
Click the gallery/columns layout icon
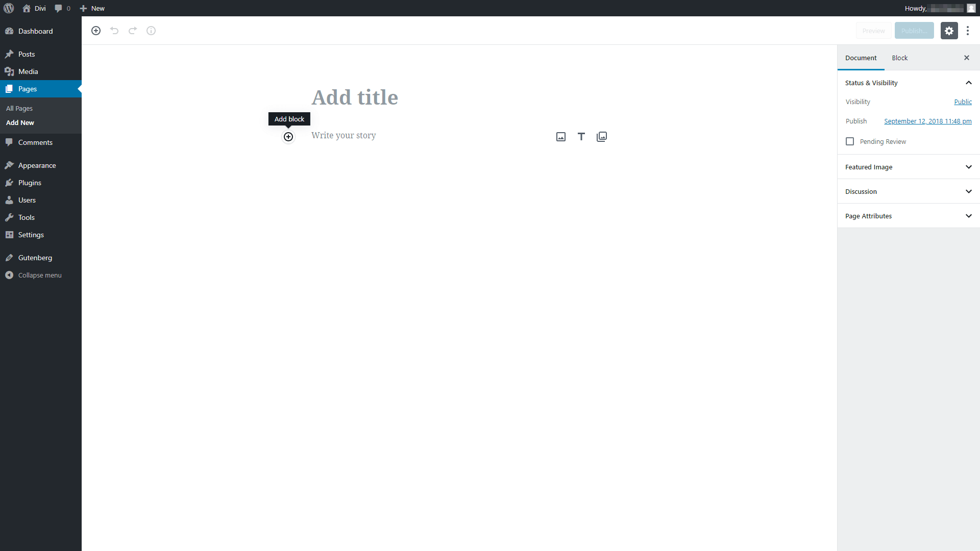[602, 137]
